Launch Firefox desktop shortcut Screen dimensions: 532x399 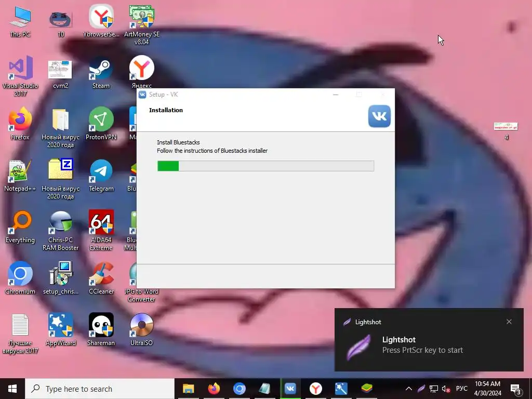(x=20, y=124)
